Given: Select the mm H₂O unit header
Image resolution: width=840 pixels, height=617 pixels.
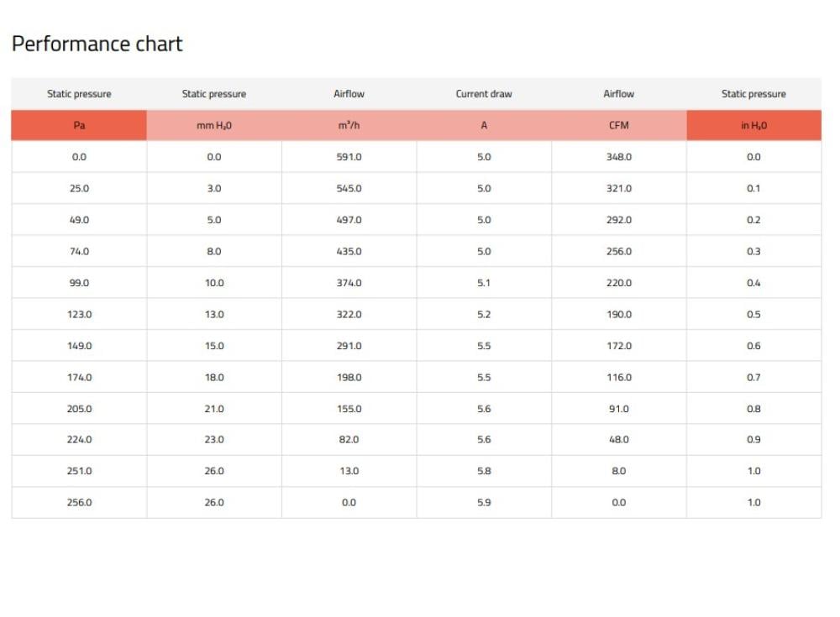Looking at the screenshot, I should (214, 125).
